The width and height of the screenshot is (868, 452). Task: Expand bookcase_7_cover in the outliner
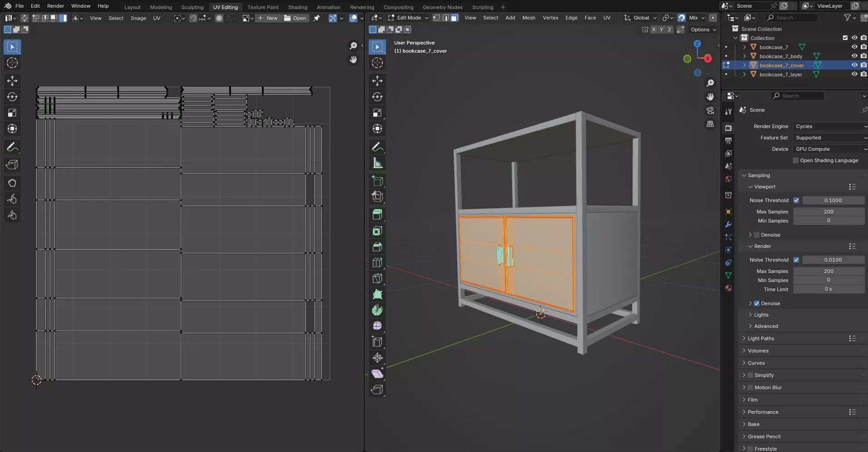744,65
